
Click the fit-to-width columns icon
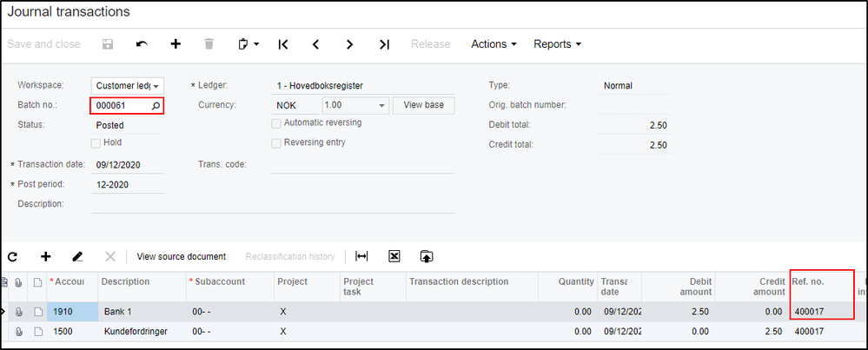tap(362, 256)
